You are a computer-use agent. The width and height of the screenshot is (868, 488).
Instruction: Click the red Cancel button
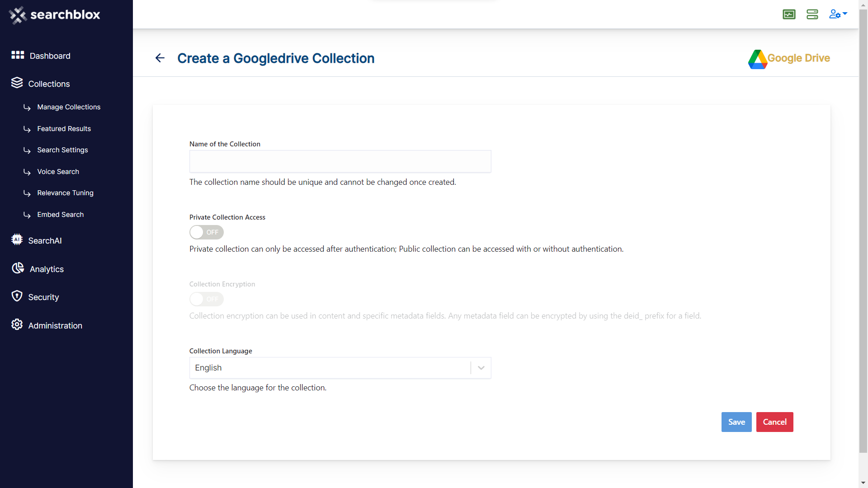(775, 422)
